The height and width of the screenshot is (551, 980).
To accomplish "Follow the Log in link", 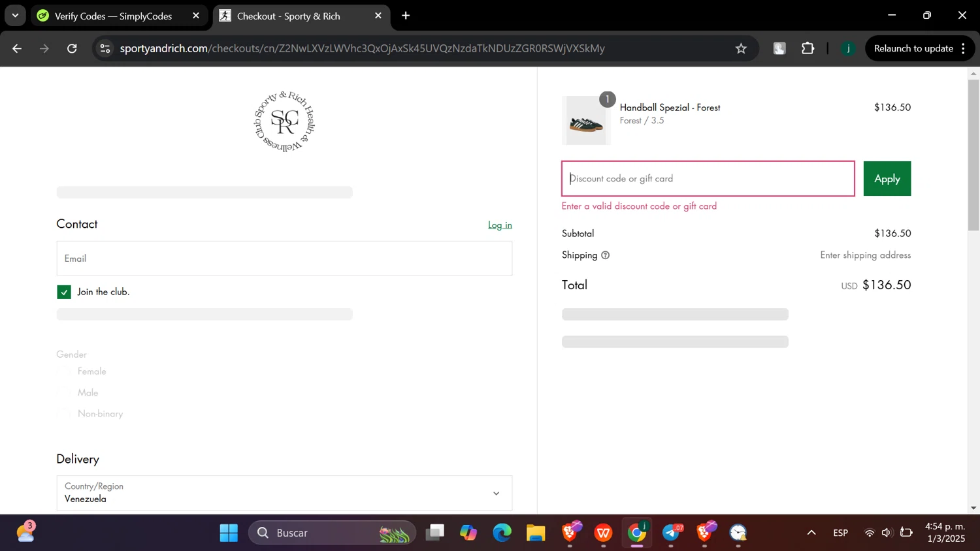I will (x=500, y=225).
